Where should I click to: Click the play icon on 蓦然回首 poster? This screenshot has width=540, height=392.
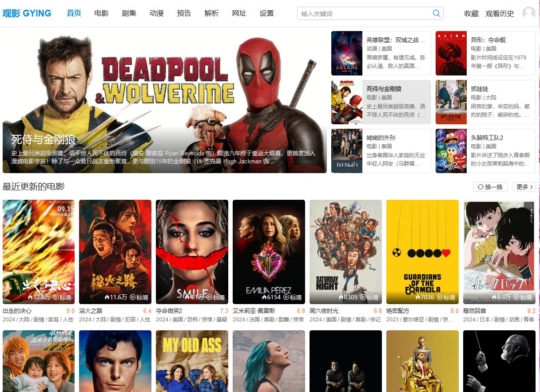point(517,297)
